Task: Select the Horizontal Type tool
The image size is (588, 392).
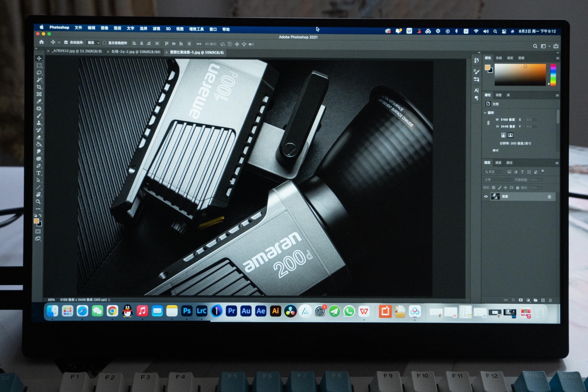Action: pyautogui.click(x=39, y=173)
